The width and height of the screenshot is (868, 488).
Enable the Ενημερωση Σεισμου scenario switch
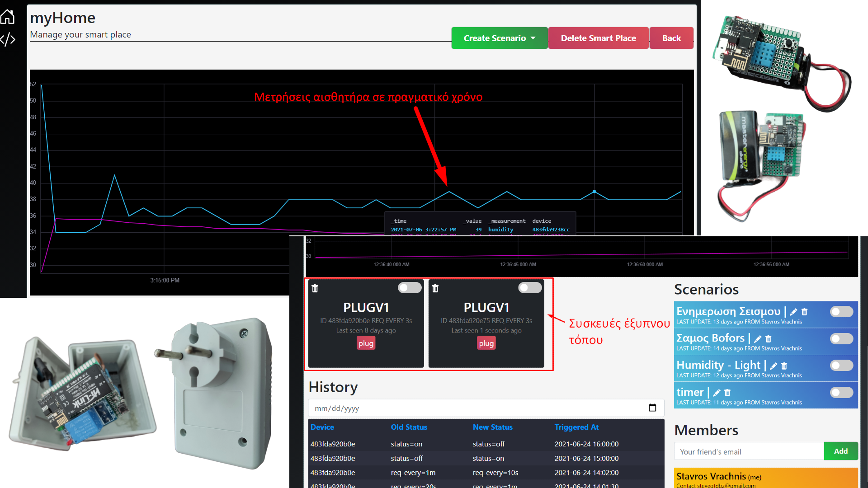pos(841,312)
